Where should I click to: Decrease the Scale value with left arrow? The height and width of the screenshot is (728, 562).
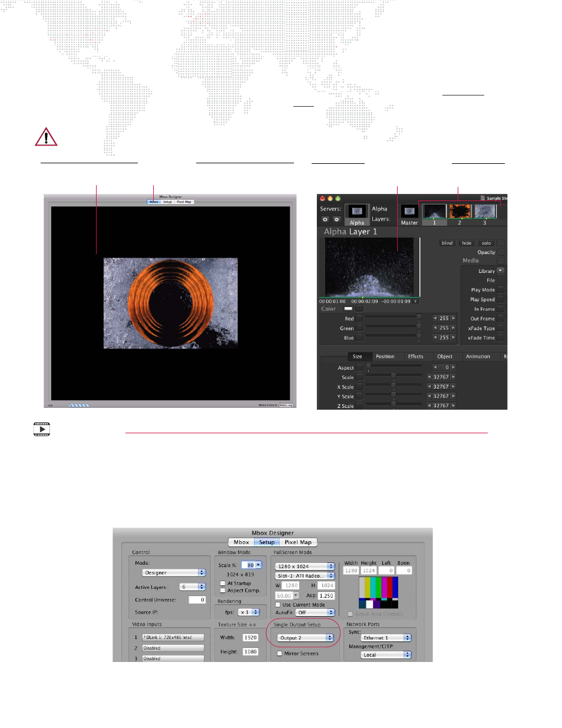point(429,377)
